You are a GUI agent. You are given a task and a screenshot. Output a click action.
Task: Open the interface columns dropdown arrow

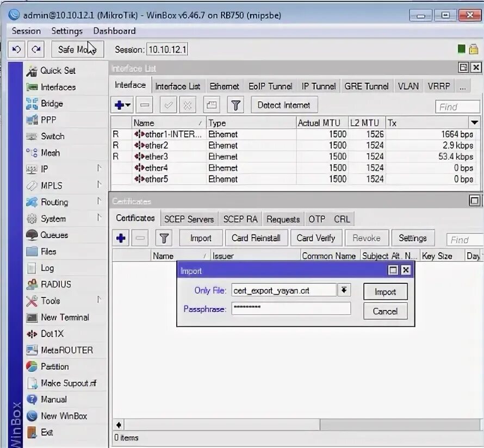[474, 123]
